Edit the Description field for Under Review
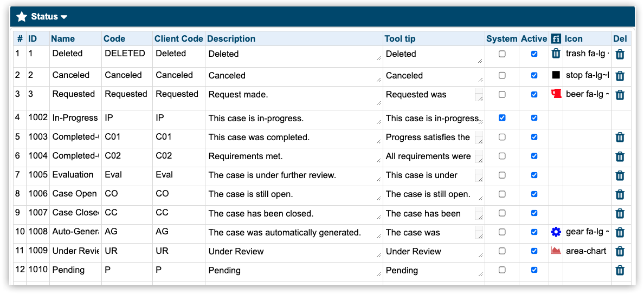Screen dimensions: 644x295 tap(293, 252)
